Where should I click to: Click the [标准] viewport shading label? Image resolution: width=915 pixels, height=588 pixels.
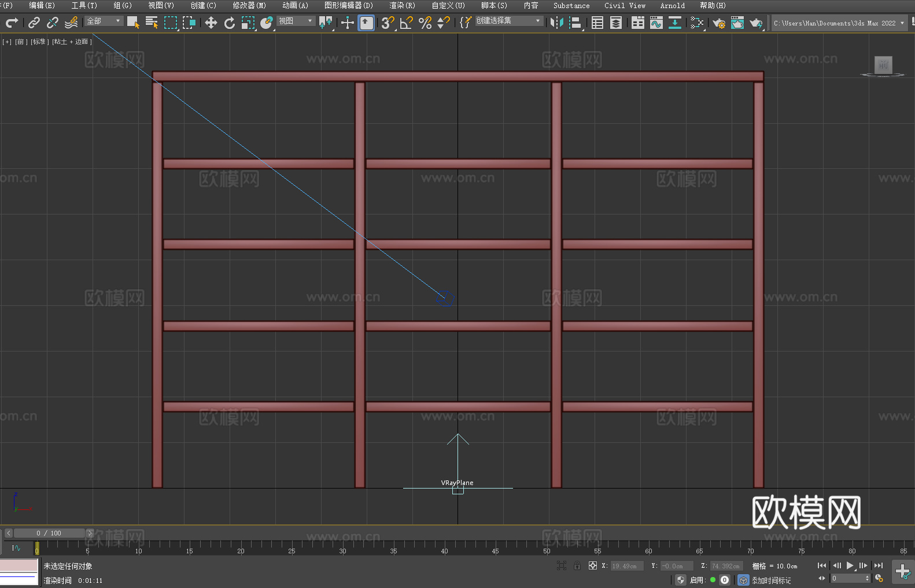point(39,42)
